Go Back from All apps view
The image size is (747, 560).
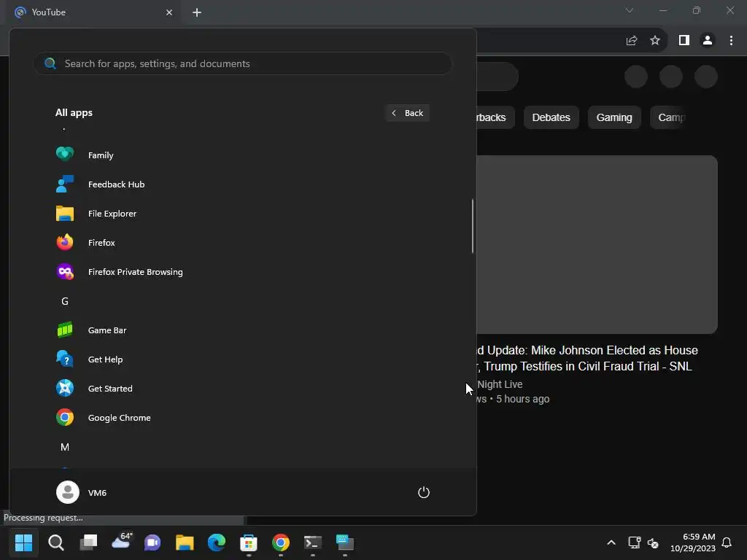(407, 113)
